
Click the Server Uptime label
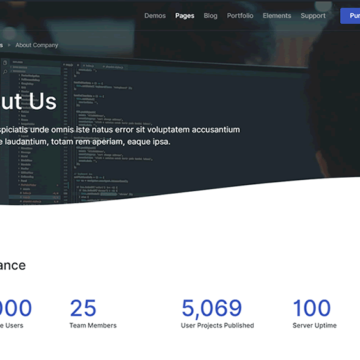(315, 325)
